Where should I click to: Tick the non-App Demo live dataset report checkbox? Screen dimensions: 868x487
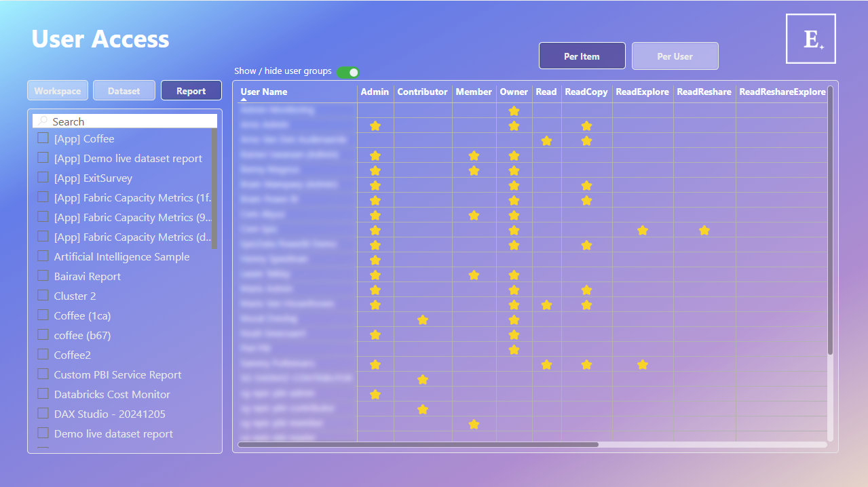43,433
